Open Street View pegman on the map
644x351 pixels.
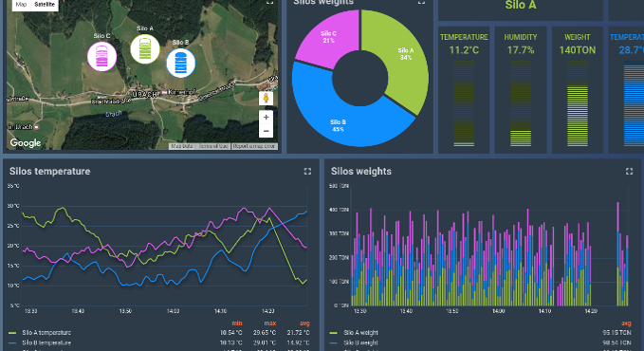pyautogui.click(x=266, y=99)
